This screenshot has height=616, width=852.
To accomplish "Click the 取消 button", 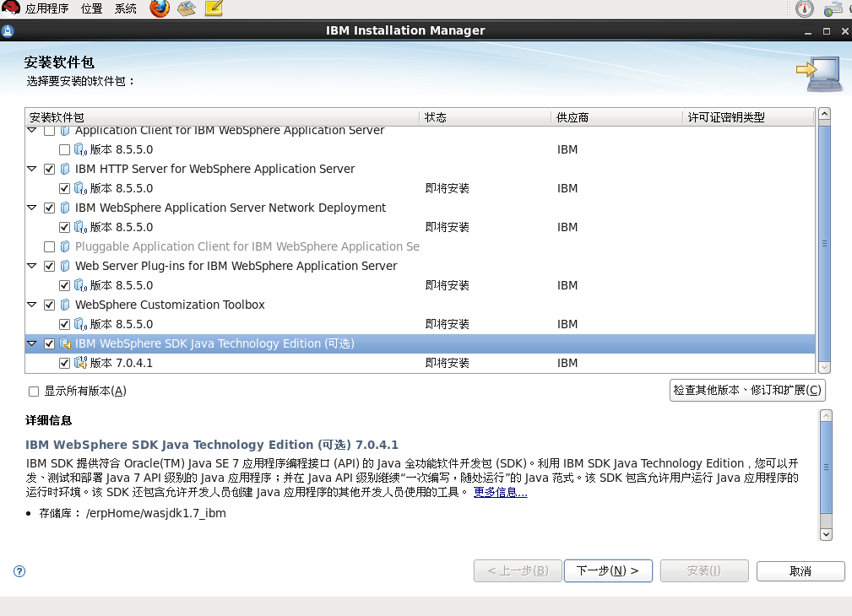I will coord(800,571).
